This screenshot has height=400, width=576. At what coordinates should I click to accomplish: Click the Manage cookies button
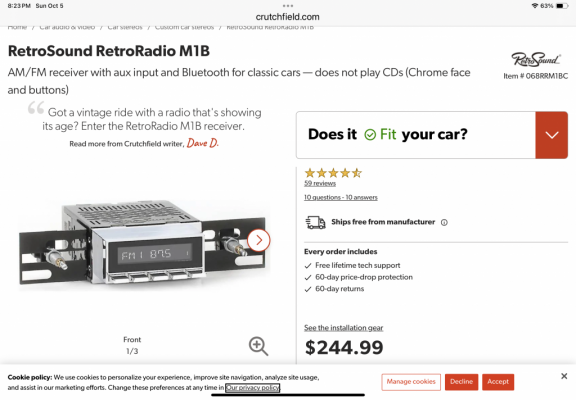tap(411, 382)
